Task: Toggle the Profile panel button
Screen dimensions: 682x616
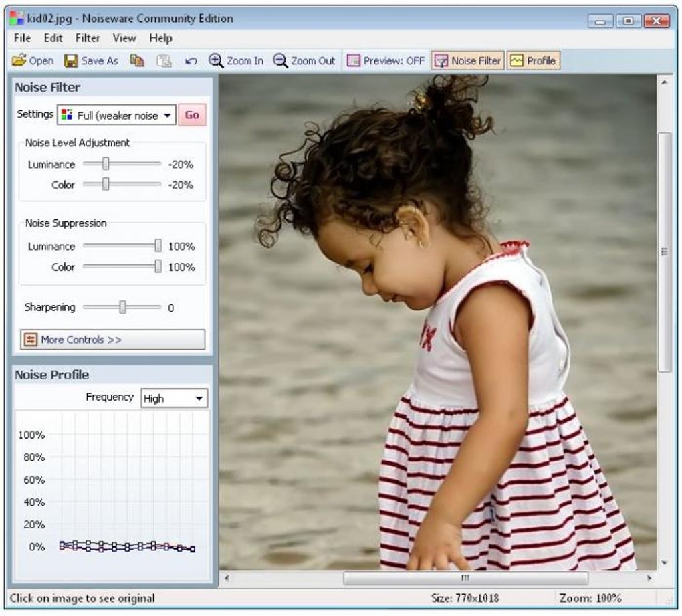Action: point(534,60)
